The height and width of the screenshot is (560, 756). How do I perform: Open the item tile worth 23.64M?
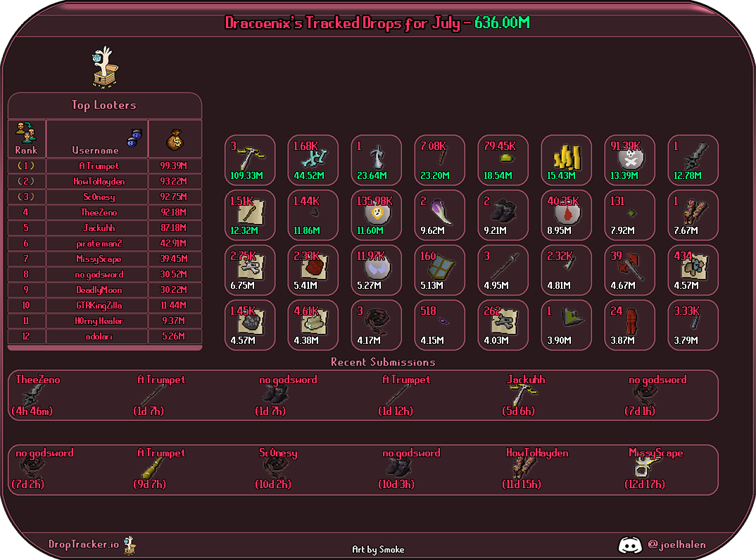376,160
